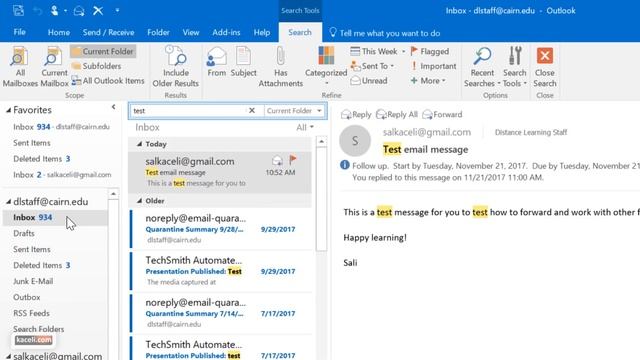This screenshot has height=360, width=640.
Task: Choose the Current Mailbox scope
Action: pyautogui.click(x=54, y=67)
